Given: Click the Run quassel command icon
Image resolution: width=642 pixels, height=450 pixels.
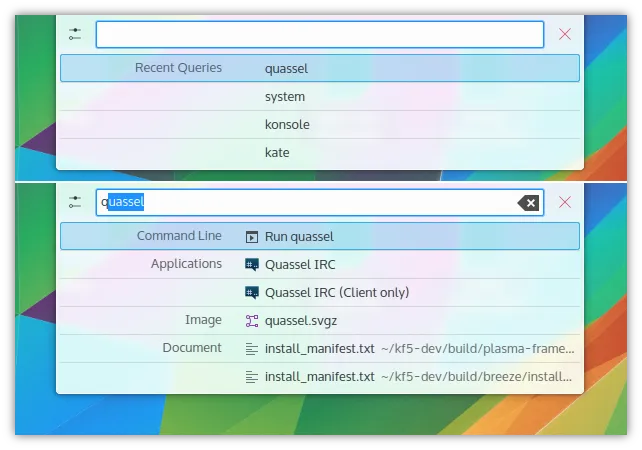Looking at the screenshot, I should [x=252, y=237].
